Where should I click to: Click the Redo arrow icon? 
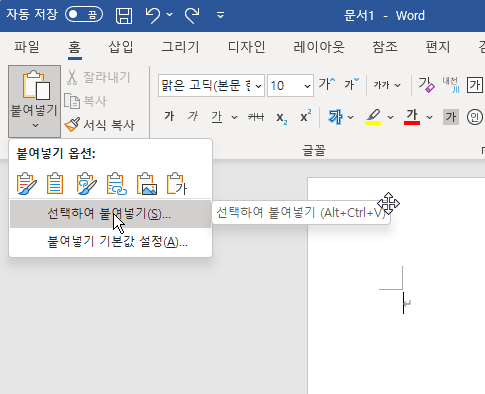click(192, 15)
